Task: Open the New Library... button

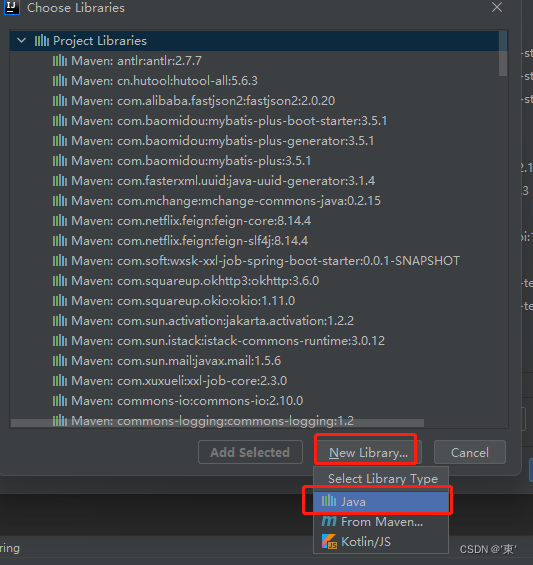Action: point(368,452)
